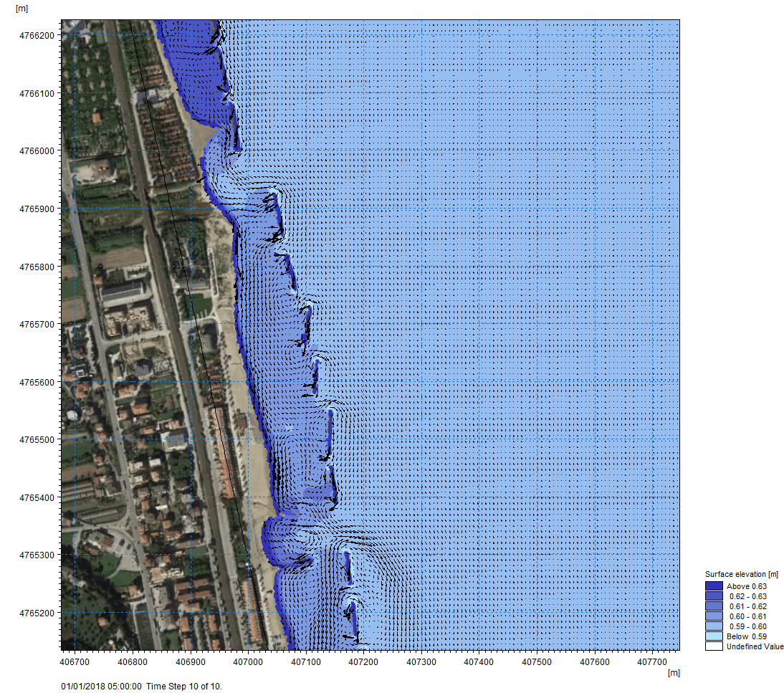This screenshot has height=693, width=784.
Task: Click y-axis label 4765200
Action: [x=37, y=613]
